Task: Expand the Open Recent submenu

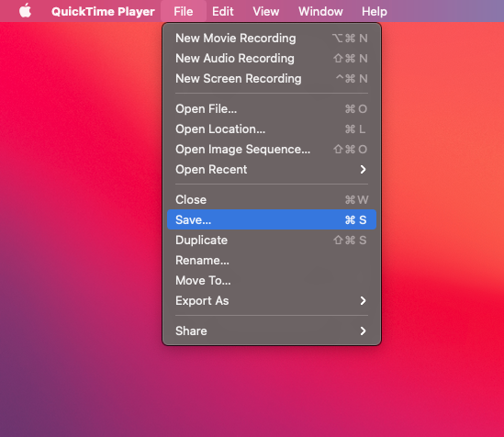Action: pos(272,169)
